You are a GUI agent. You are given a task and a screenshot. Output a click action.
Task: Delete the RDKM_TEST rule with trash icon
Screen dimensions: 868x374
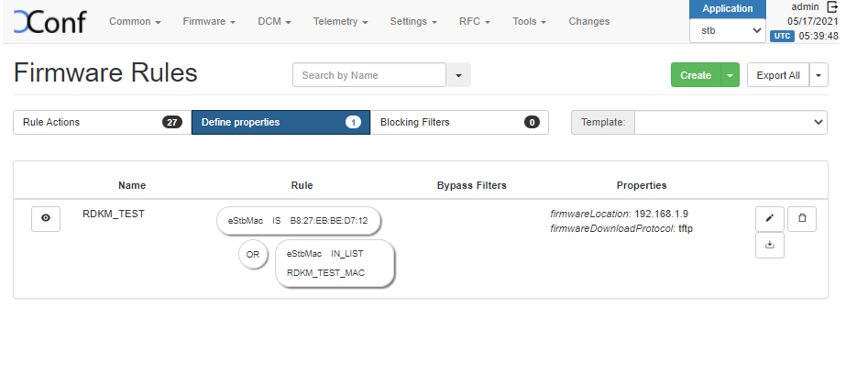point(802,218)
